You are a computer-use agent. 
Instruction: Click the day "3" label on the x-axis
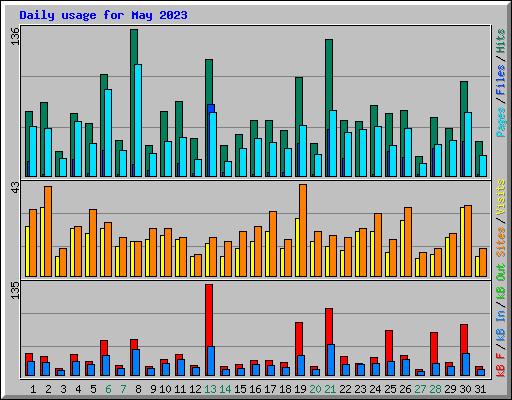click(63, 389)
